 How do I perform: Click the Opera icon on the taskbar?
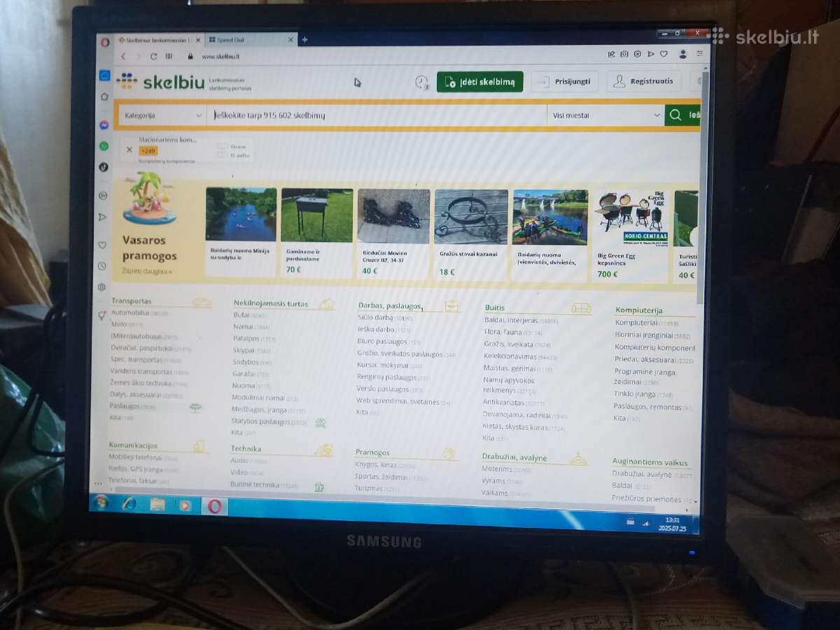click(x=213, y=506)
